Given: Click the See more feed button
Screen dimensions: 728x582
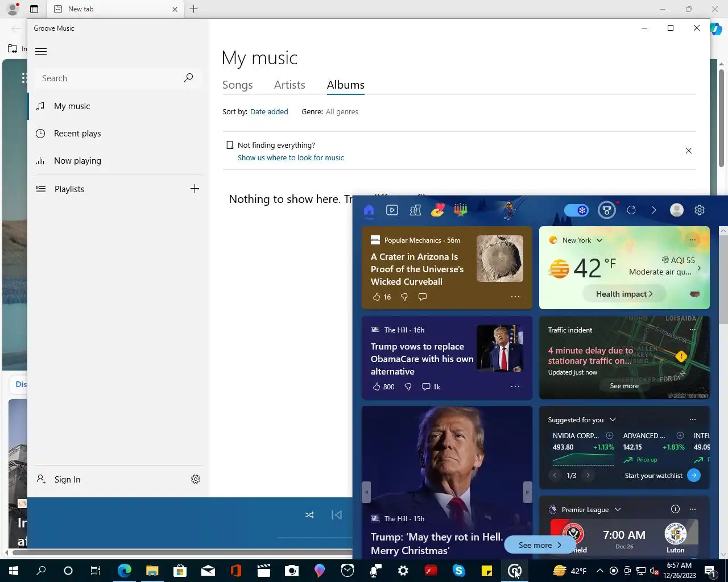Looking at the screenshot, I should point(540,544).
